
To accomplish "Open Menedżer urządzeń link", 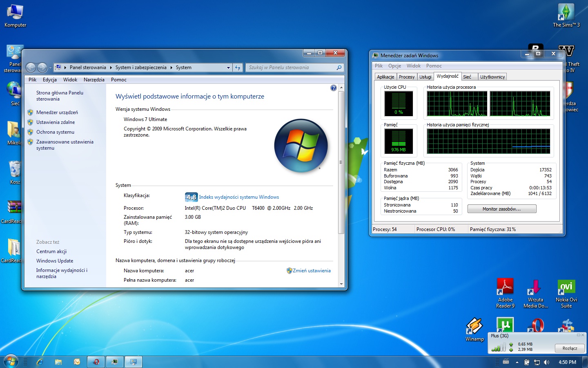I will pos(57,112).
